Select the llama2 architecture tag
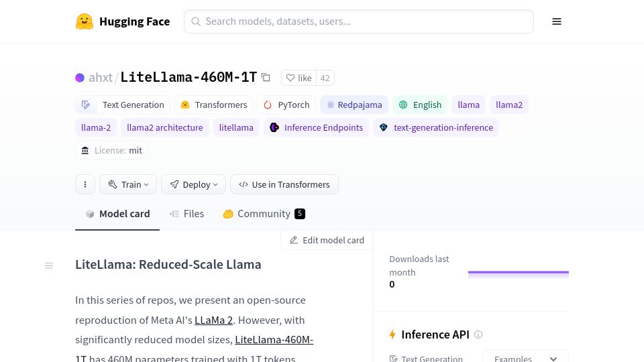Viewport: 644px width, 362px height. click(165, 127)
